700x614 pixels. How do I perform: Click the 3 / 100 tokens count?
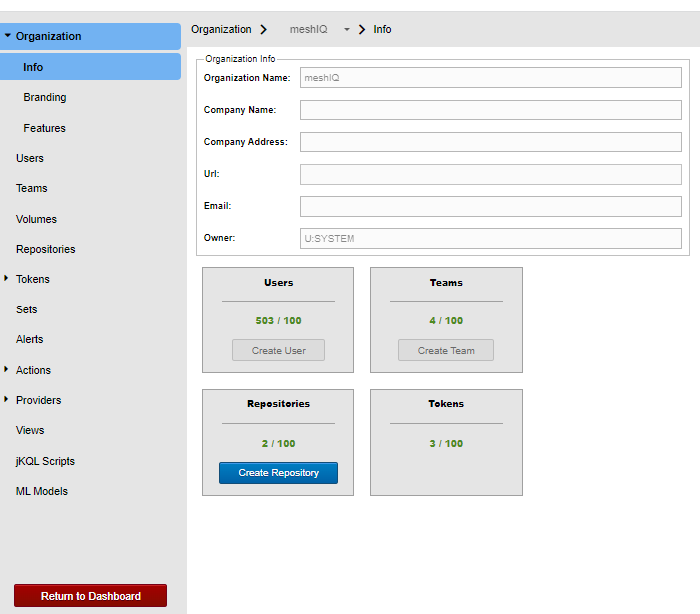coord(446,443)
